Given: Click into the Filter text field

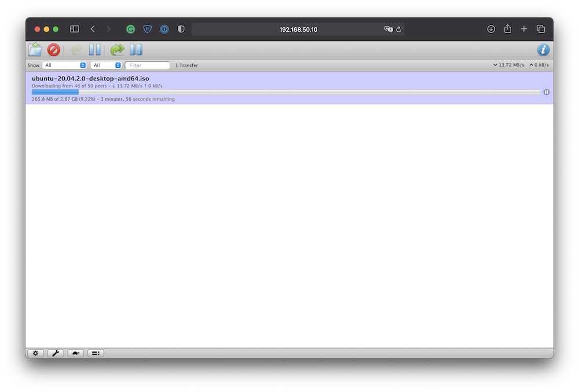Looking at the screenshot, I should (x=148, y=65).
